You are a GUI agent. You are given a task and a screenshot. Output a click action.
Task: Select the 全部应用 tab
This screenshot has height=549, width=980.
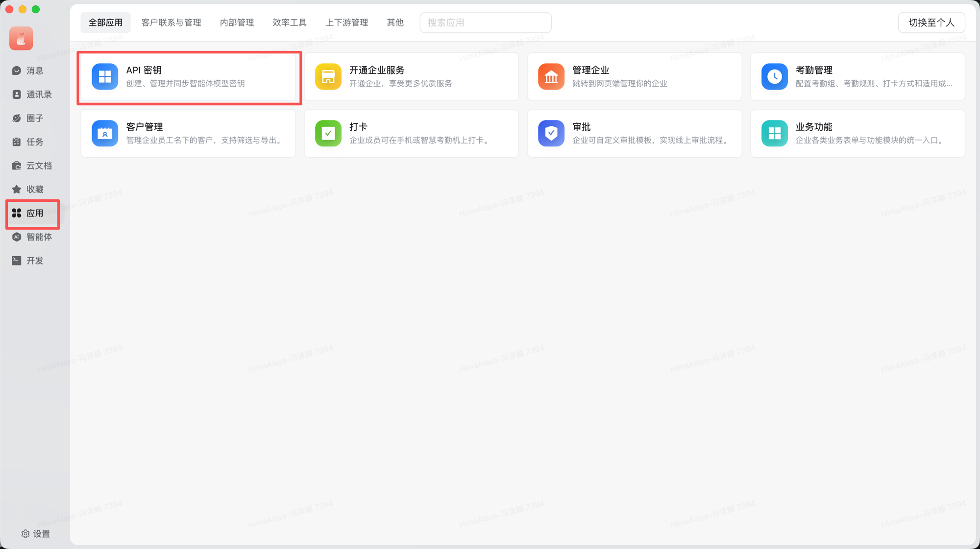[105, 23]
